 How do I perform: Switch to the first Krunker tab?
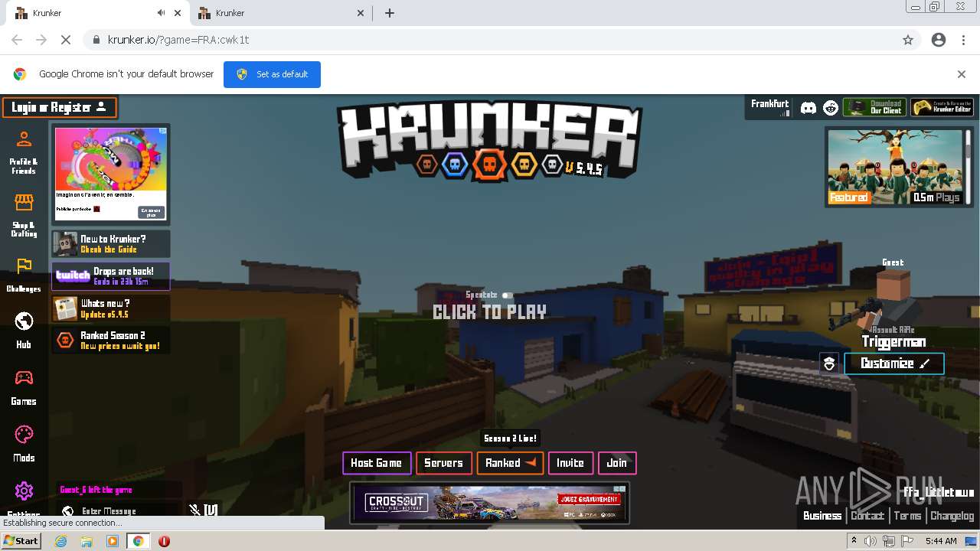pos(96,13)
